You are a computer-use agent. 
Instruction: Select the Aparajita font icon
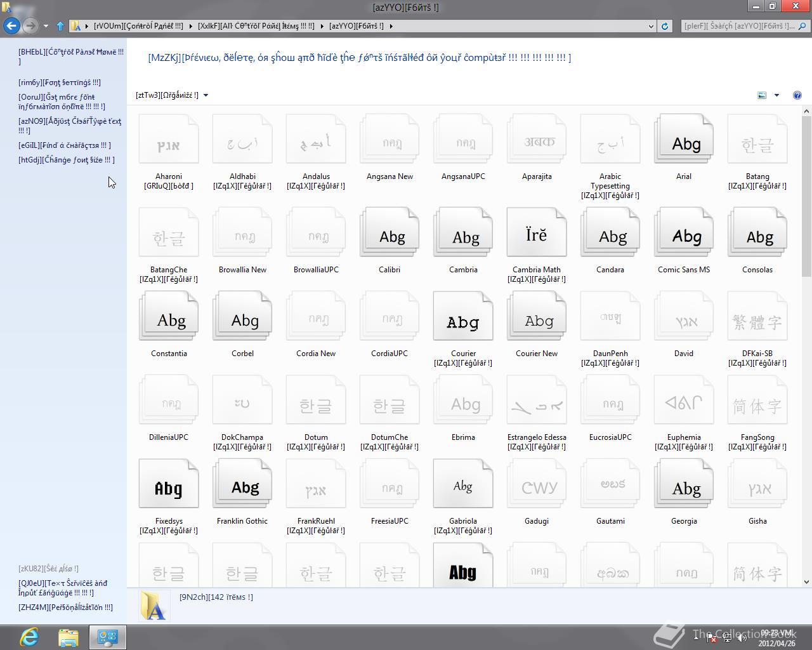(x=537, y=140)
